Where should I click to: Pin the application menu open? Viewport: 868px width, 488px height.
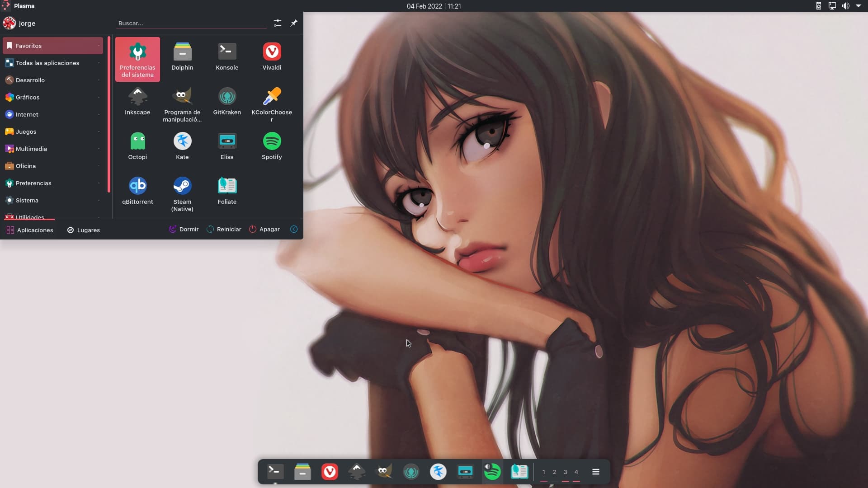coord(294,23)
